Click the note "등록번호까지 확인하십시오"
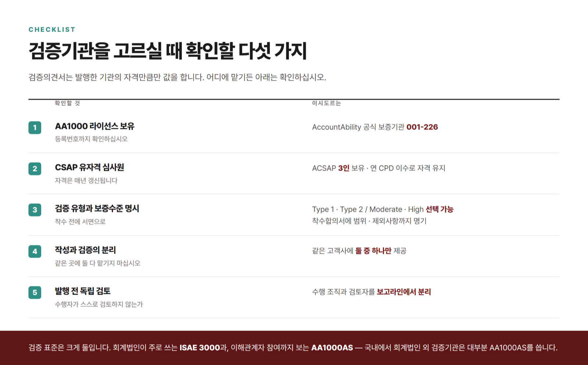 (x=91, y=139)
